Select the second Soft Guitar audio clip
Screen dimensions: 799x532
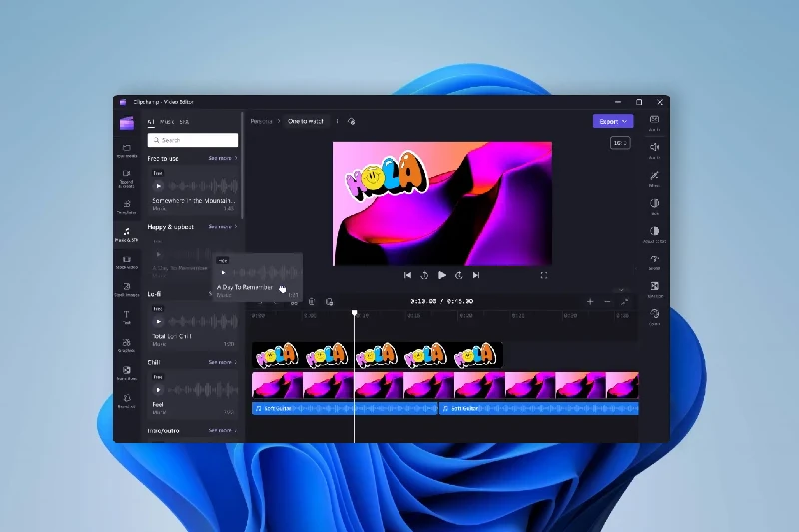click(x=539, y=409)
